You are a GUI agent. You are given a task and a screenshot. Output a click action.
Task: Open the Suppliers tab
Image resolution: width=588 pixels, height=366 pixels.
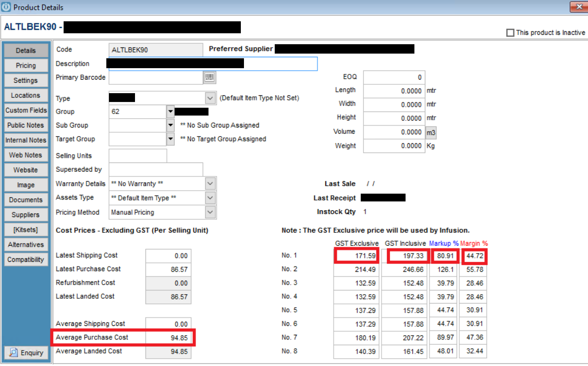(x=26, y=214)
